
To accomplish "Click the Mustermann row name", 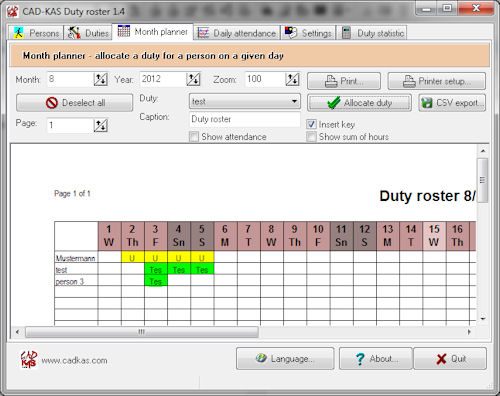I will pyautogui.click(x=76, y=258).
